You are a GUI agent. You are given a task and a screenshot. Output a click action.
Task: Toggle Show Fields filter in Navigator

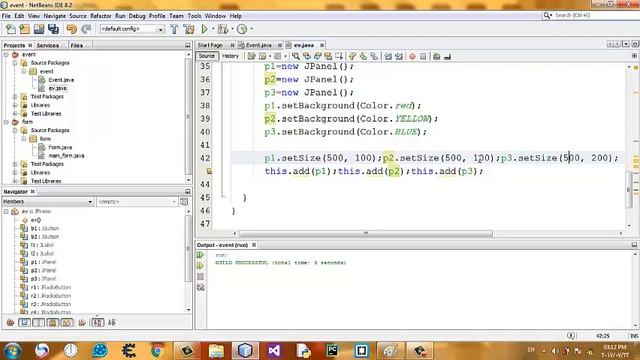24,322
